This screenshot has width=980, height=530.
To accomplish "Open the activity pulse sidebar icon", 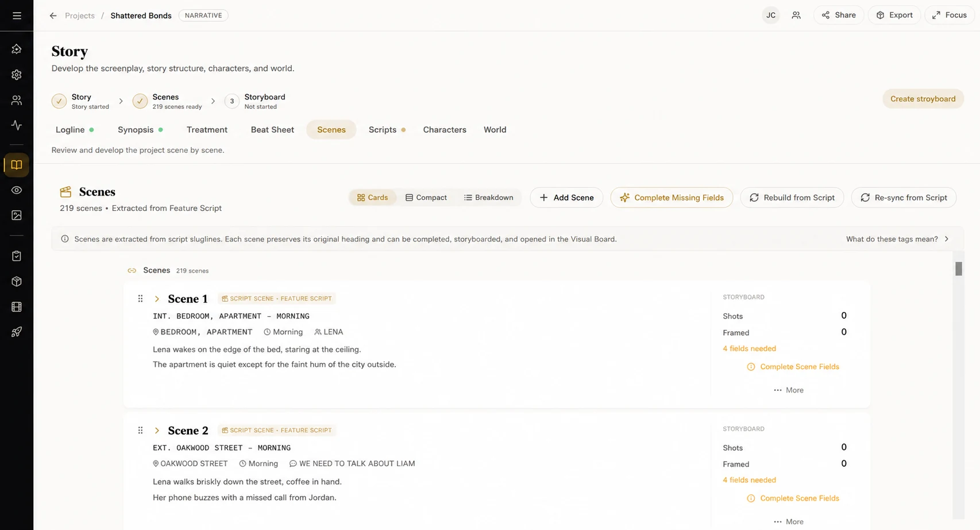I will (x=17, y=125).
